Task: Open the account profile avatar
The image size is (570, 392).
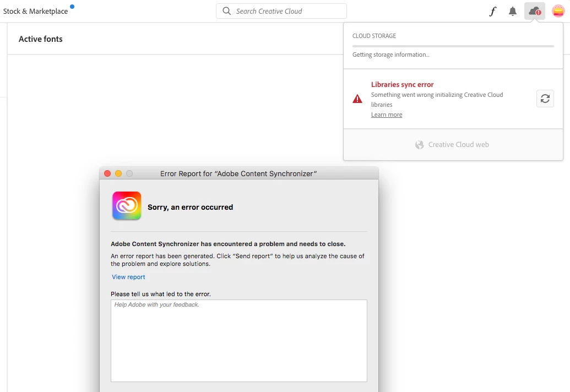Action: point(558,11)
